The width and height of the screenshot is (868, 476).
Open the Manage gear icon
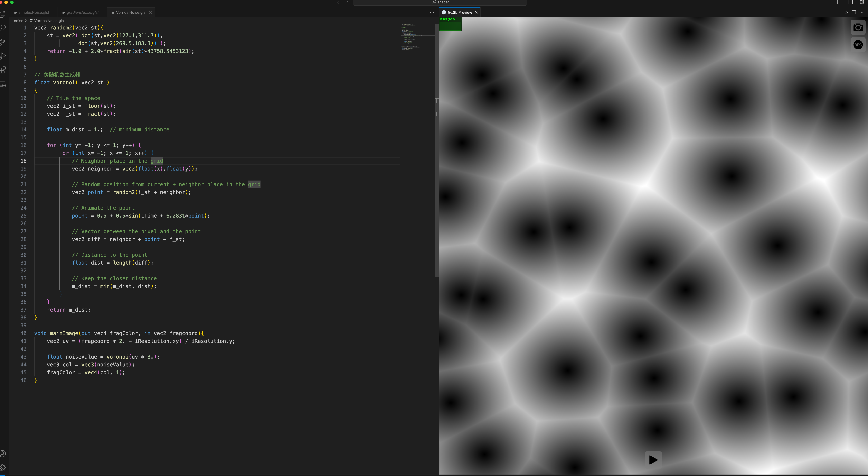tap(3, 468)
